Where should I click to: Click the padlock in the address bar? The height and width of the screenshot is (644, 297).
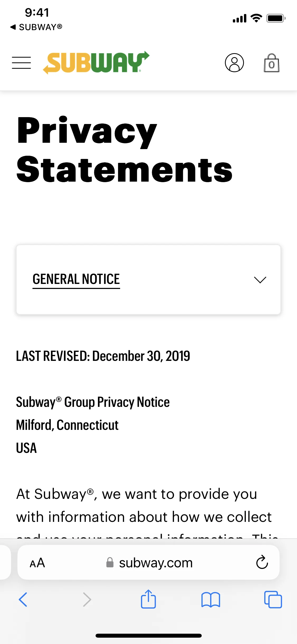pos(110,563)
